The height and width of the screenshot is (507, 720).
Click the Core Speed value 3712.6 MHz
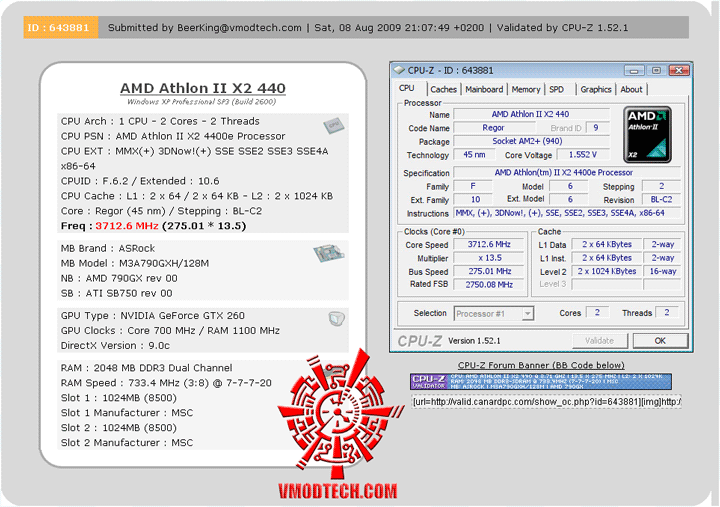[489, 244]
